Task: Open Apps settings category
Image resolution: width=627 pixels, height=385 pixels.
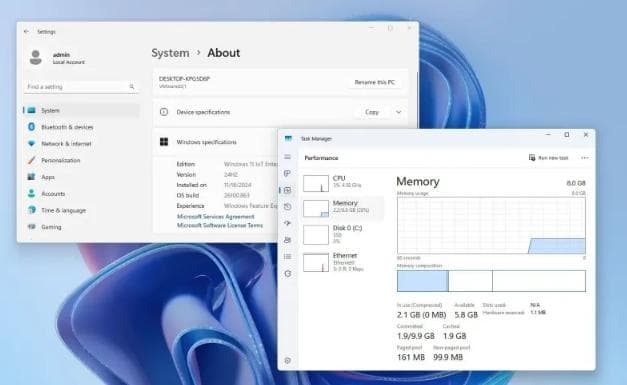Action: click(81, 177)
